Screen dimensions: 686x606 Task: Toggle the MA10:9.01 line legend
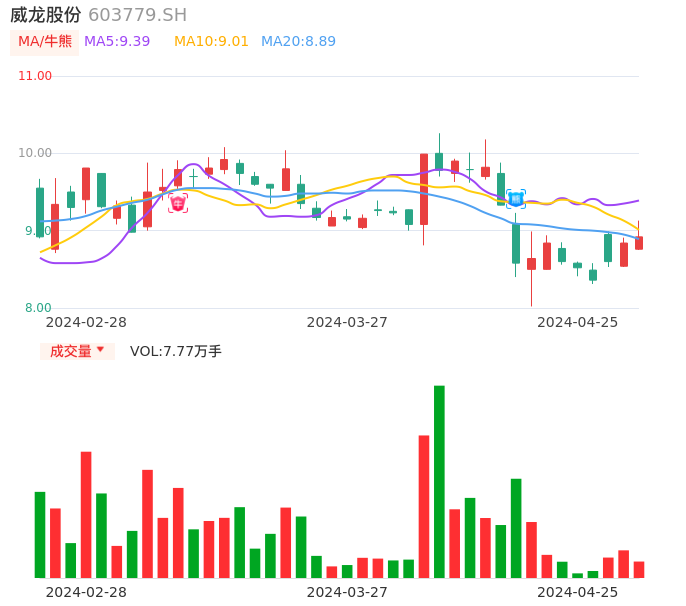tap(211, 42)
